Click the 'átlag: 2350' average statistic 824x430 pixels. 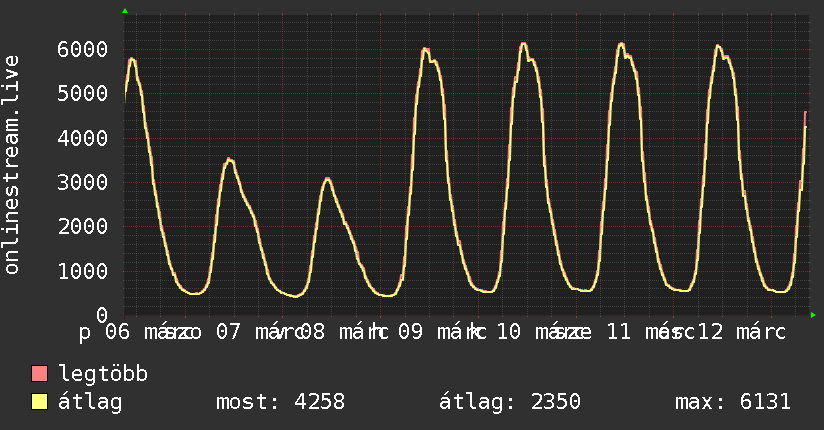tap(510, 402)
